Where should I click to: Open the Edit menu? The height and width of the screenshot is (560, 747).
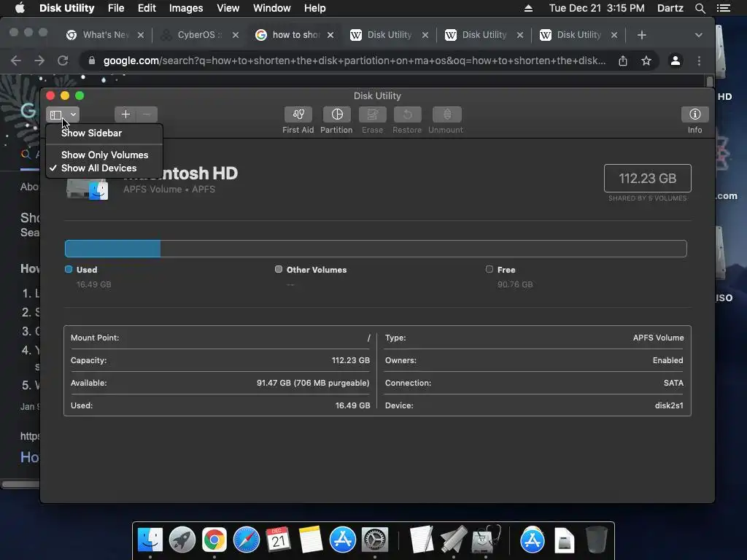[x=147, y=8]
